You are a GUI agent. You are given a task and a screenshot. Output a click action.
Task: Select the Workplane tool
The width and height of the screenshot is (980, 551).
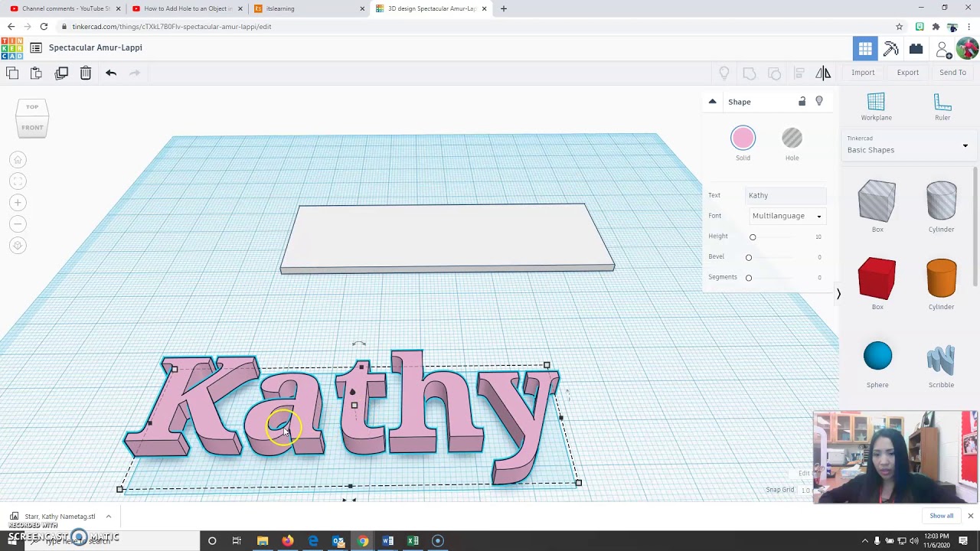click(x=876, y=106)
